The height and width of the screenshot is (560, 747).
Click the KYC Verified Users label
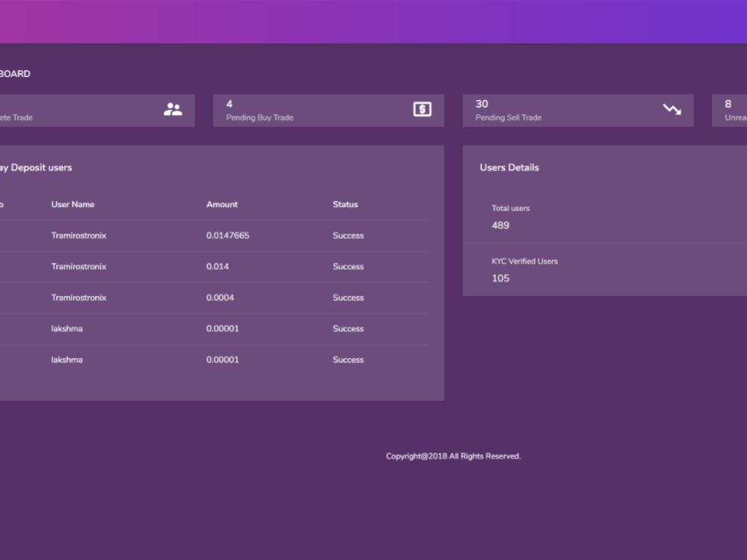point(524,261)
